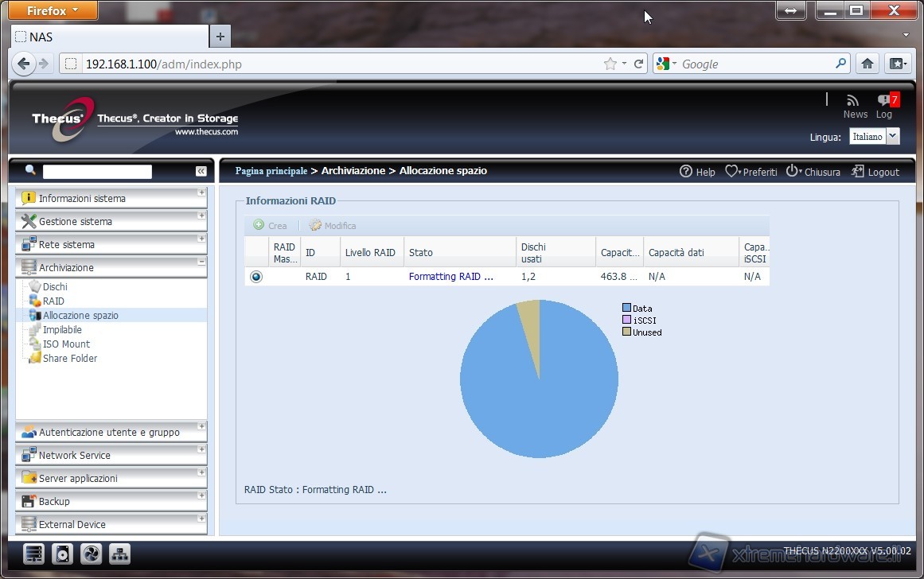Click the sidebar search input field
Image resolution: width=924 pixels, height=579 pixels.
(97, 171)
